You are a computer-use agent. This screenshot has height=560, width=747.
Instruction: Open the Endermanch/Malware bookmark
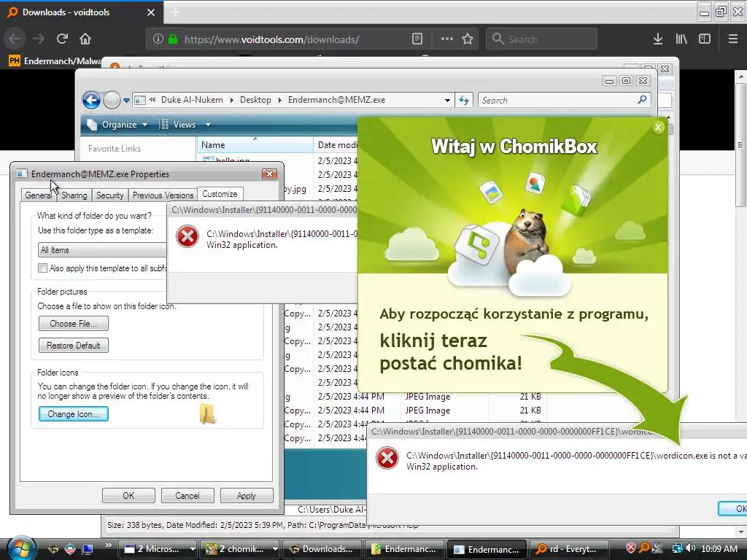(x=55, y=61)
